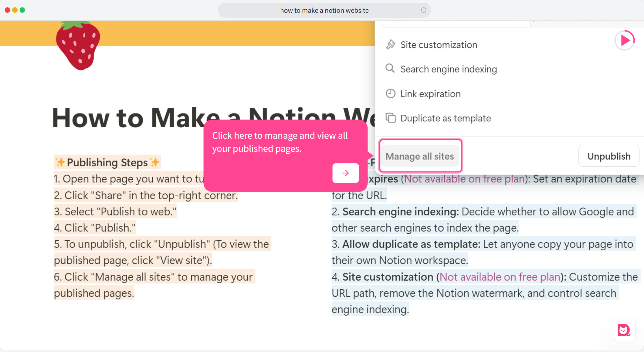Open Search engine indexing option

click(x=449, y=69)
